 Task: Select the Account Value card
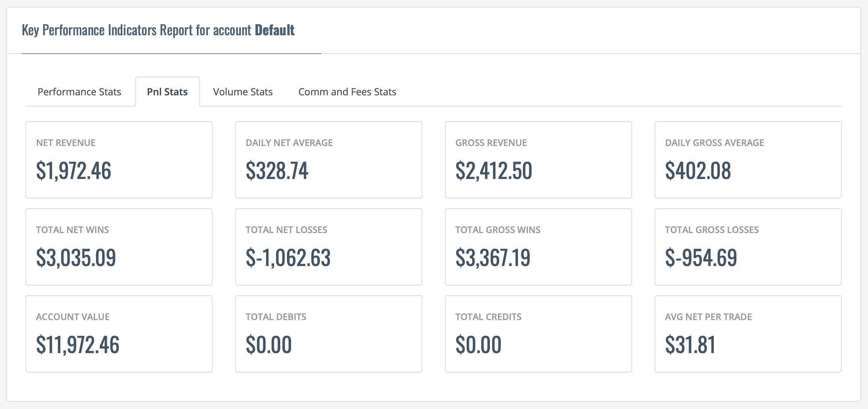(119, 334)
